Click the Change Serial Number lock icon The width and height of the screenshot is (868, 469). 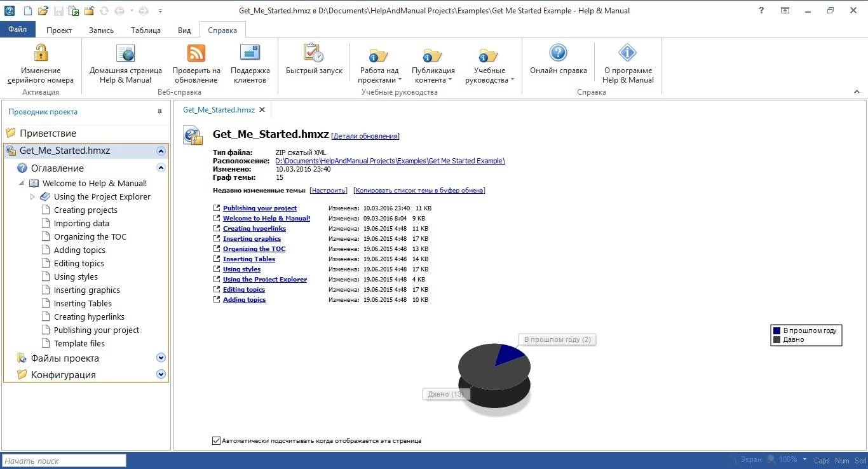click(x=41, y=53)
